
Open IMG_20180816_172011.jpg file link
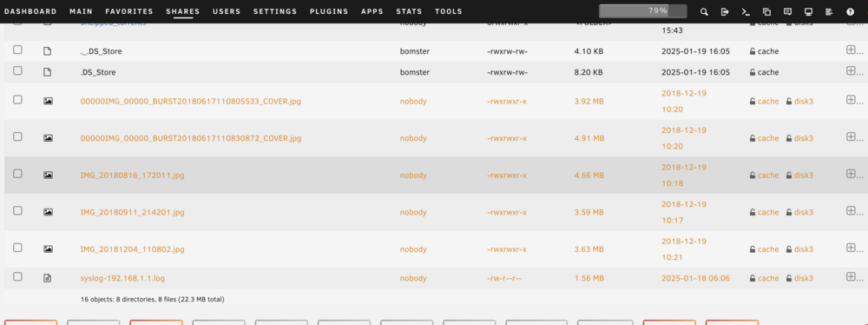coord(132,176)
